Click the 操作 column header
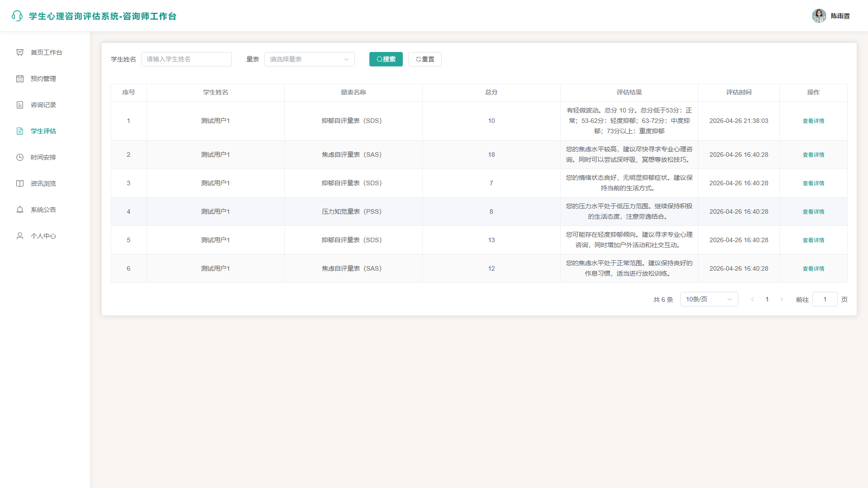Viewport: 868px width, 488px height. 813,92
